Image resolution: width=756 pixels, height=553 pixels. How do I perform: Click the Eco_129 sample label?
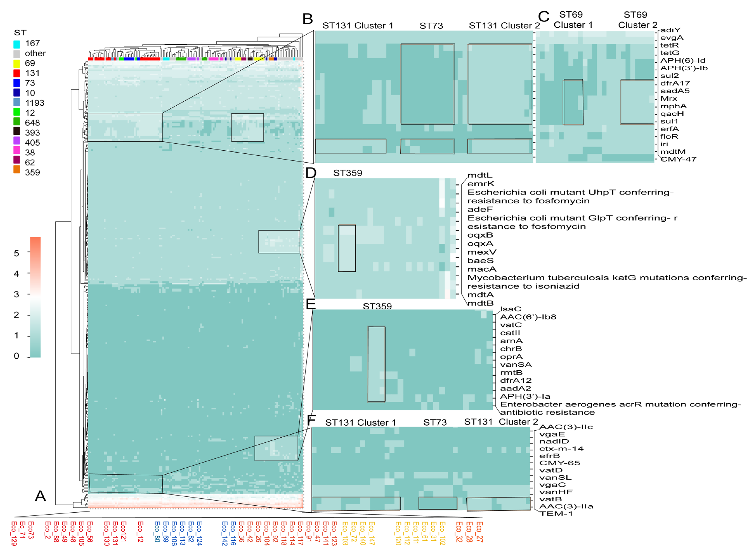14,533
